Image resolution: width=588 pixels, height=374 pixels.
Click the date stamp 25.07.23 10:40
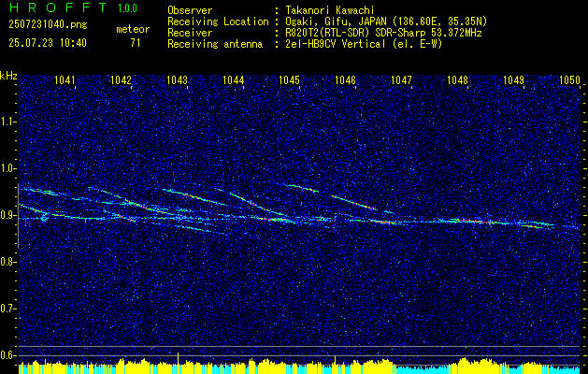coord(48,43)
